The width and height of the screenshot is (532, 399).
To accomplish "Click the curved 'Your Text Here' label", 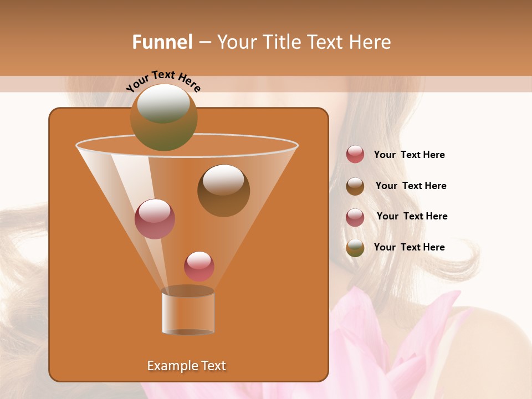I will click(x=163, y=81).
